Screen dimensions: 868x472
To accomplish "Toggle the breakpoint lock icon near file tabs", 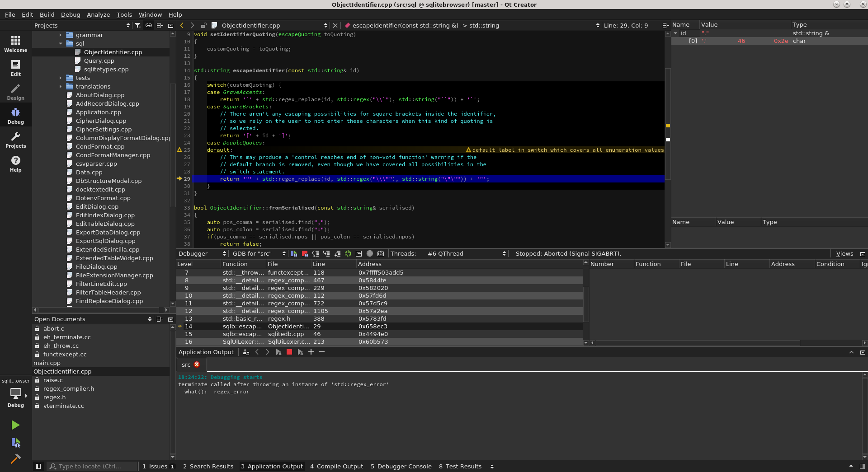I will (204, 25).
